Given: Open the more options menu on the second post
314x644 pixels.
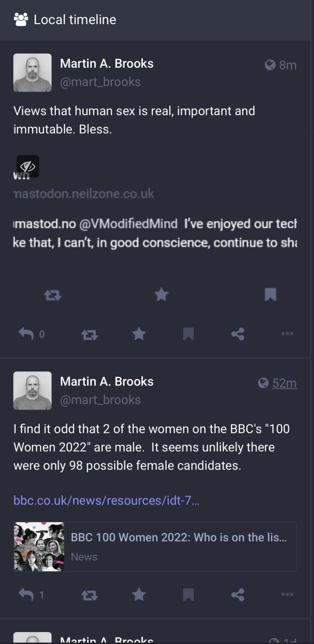Looking at the screenshot, I should [288, 594].
